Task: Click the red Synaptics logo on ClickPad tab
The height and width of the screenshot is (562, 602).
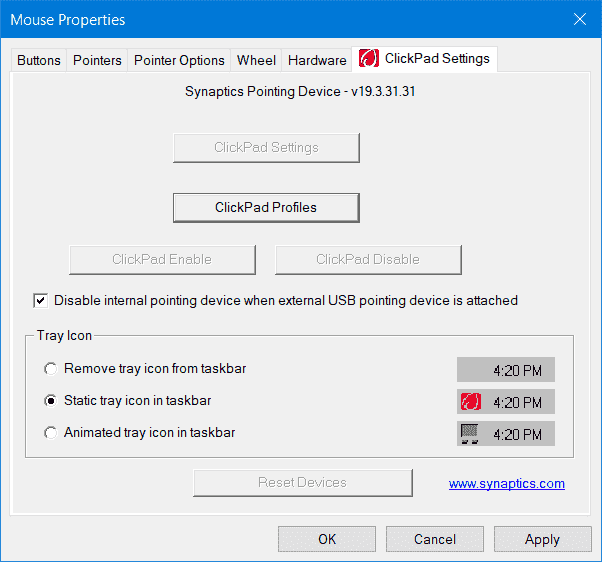Action: tap(369, 58)
